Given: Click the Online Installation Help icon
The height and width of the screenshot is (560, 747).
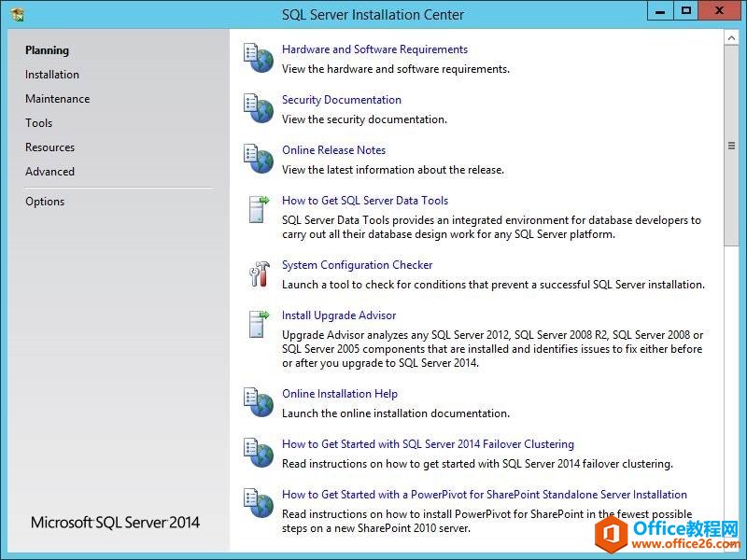Looking at the screenshot, I should tap(258, 402).
